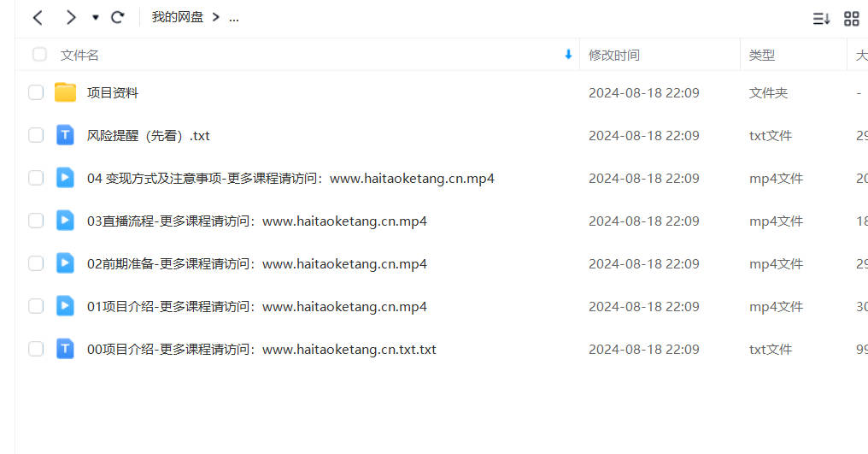The height and width of the screenshot is (454, 868).
Task: Sort by 文件名 column header
Action: click(79, 55)
